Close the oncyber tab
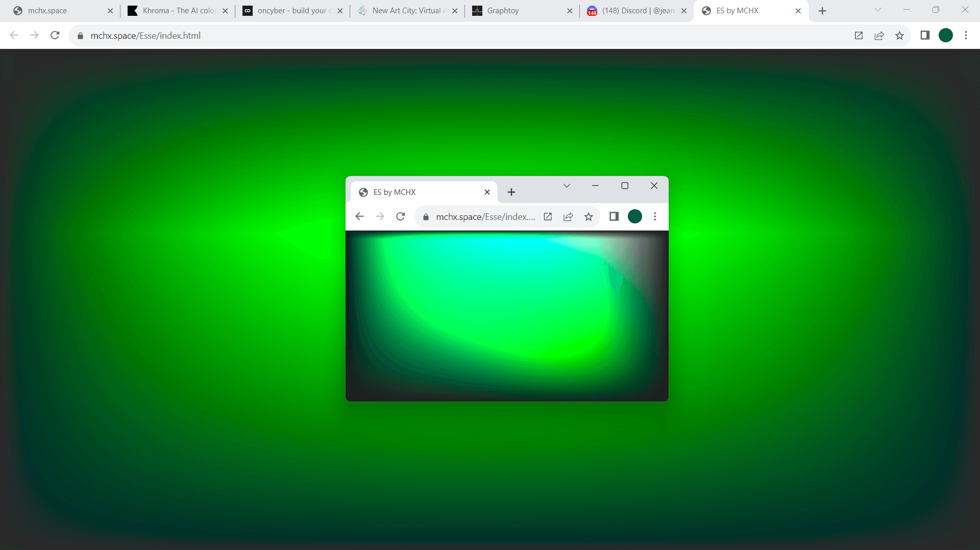The width and height of the screenshot is (980, 550). [340, 11]
